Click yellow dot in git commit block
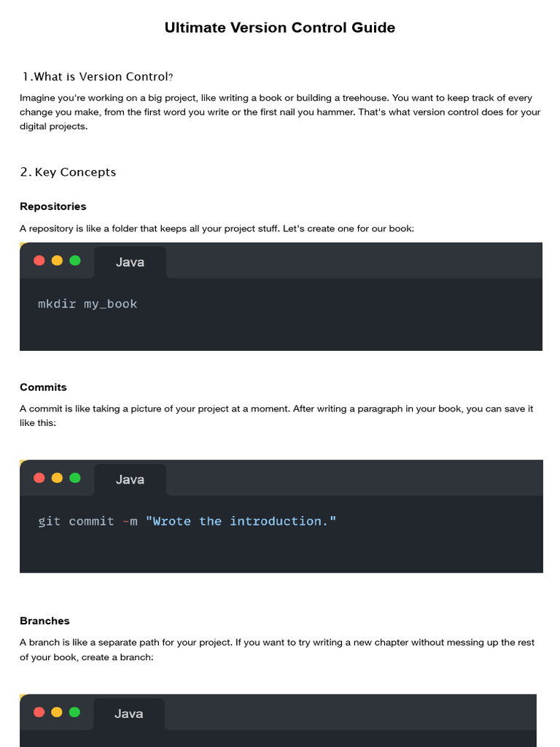This screenshot has width=560, height=747. [x=57, y=478]
